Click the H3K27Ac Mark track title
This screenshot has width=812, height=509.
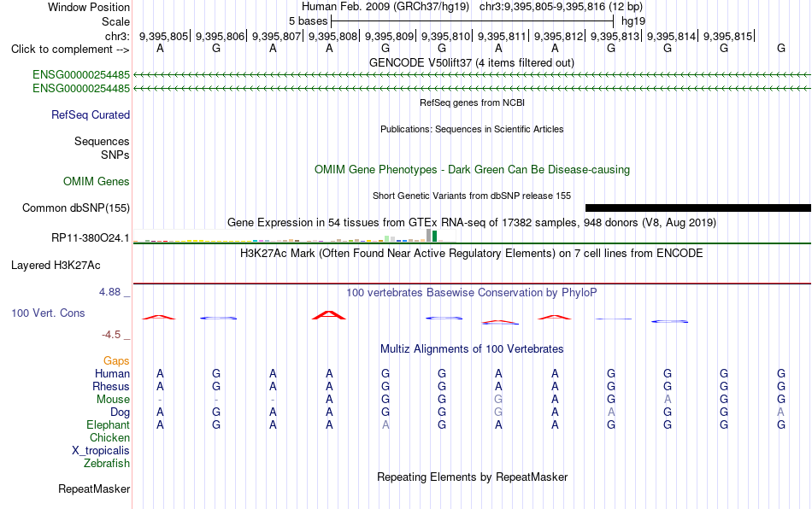[x=472, y=253]
